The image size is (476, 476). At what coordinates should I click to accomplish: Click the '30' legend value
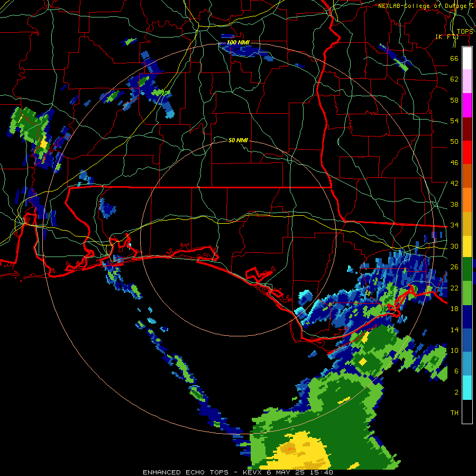click(x=454, y=246)
